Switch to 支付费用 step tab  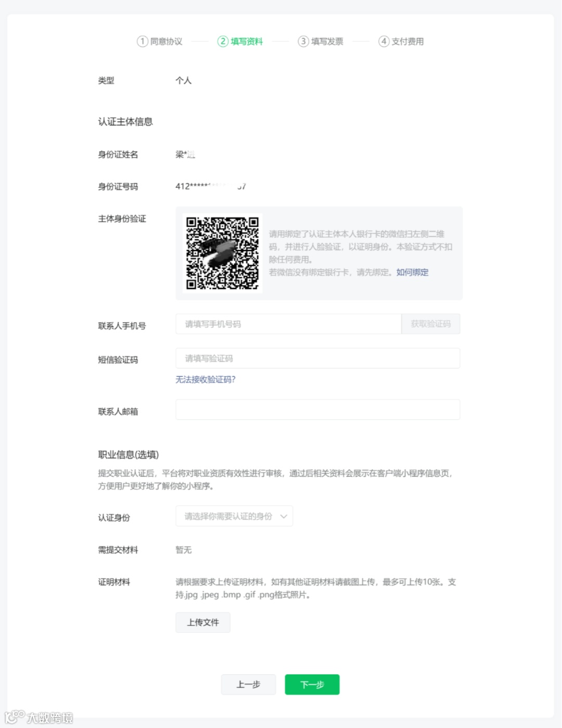[401, 41]
